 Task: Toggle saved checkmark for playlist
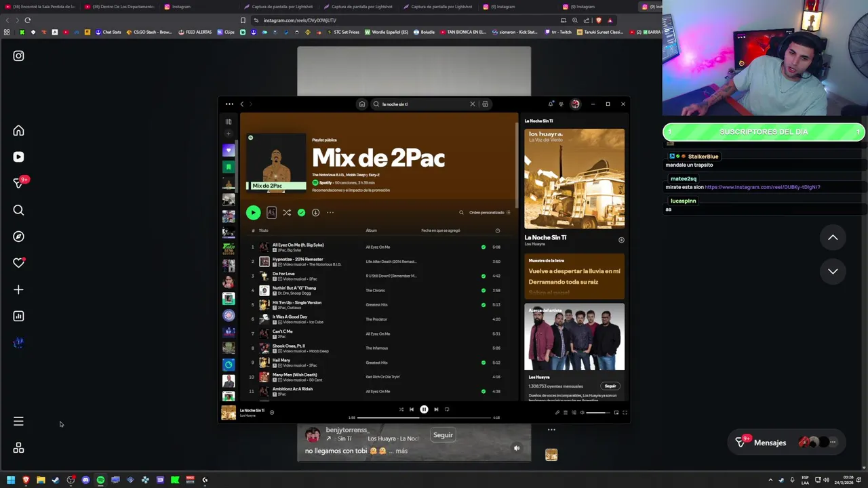301,213
